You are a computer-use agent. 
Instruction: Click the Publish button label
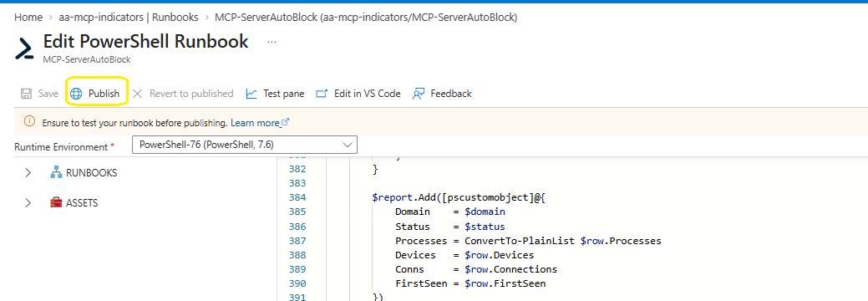104,94
